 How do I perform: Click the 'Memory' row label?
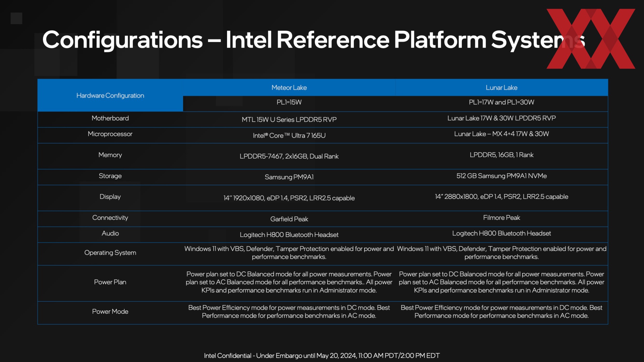(110, 155)
